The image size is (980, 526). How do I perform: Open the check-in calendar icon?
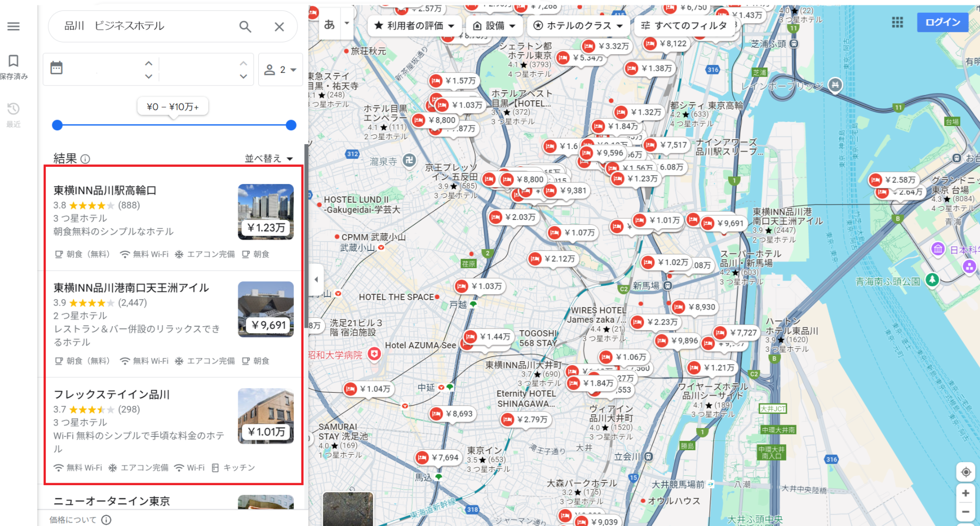pyautogui.click(x=57, y=68)
